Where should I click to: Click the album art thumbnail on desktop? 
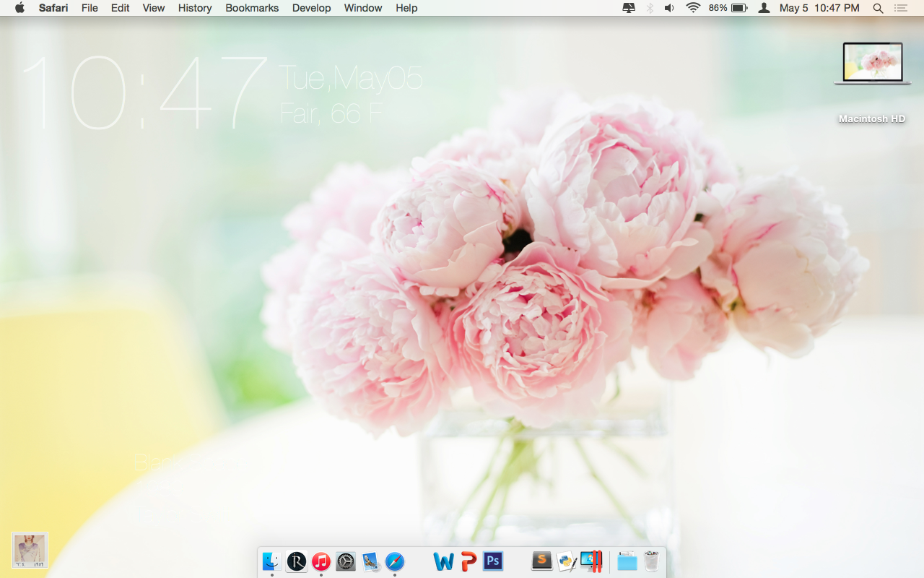click(30, 551)
